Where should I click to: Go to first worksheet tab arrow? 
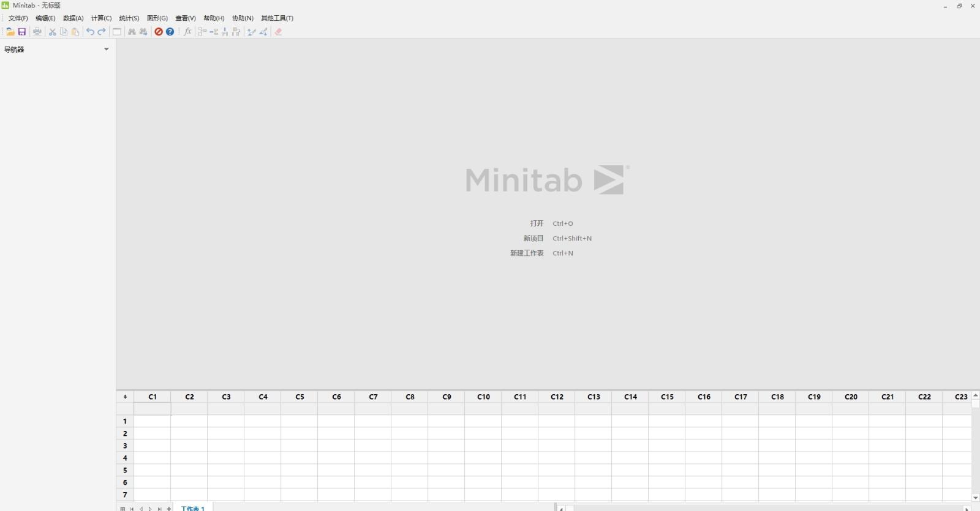click(x=132, y=509)
